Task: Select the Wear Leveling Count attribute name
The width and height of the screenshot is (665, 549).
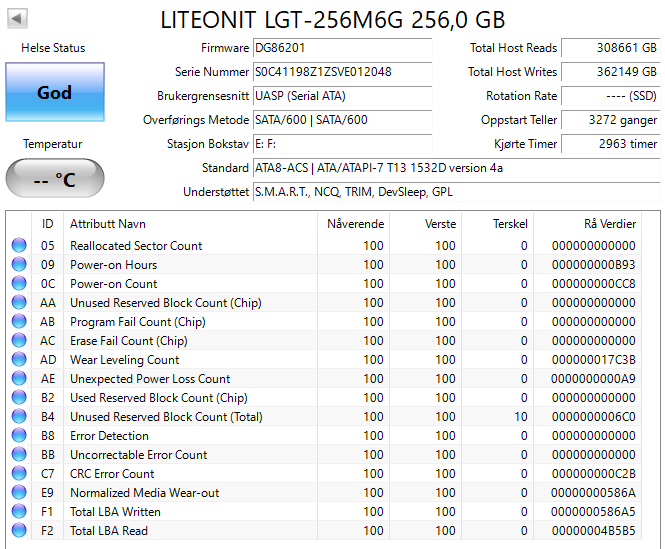Action: pyautogui.click(x=125, y=360)
